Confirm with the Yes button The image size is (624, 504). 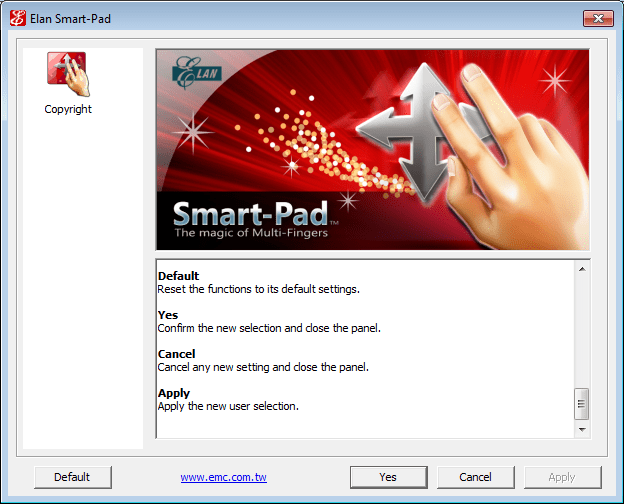389,477
